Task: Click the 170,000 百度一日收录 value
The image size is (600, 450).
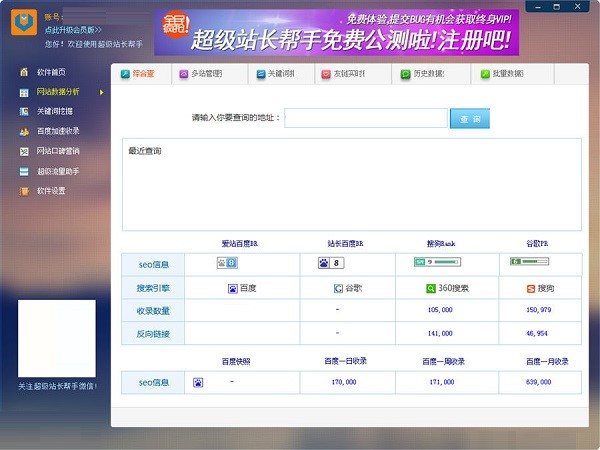Action: pos(344,382)
